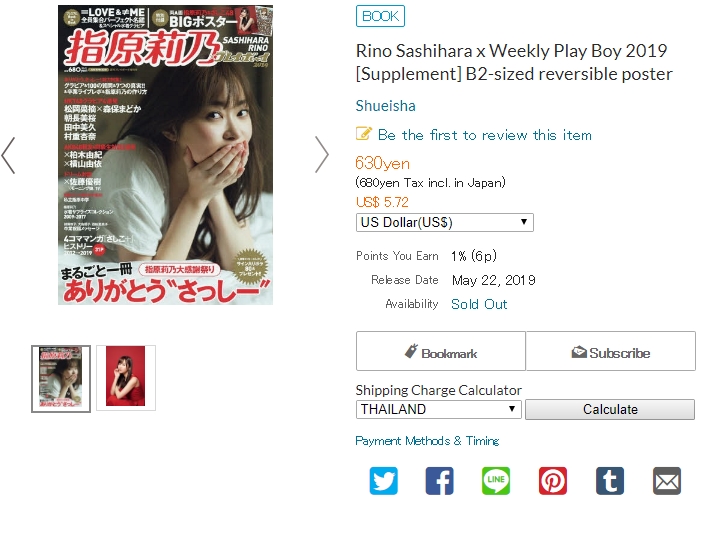Open the US Dollar currency dropdown
The image size is (707, 533).
pos(445,222)
